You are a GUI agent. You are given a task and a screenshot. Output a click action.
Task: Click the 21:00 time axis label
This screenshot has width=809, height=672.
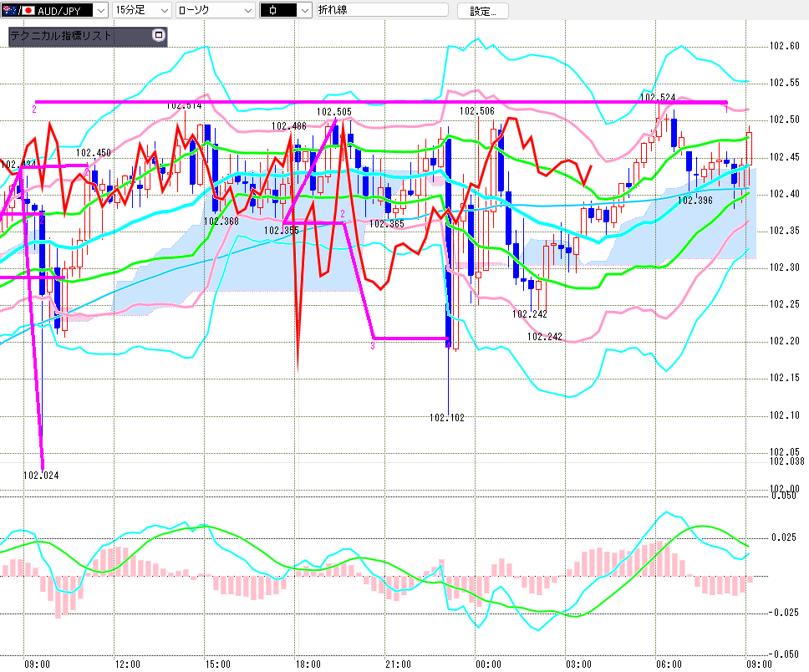click(398, 664)
